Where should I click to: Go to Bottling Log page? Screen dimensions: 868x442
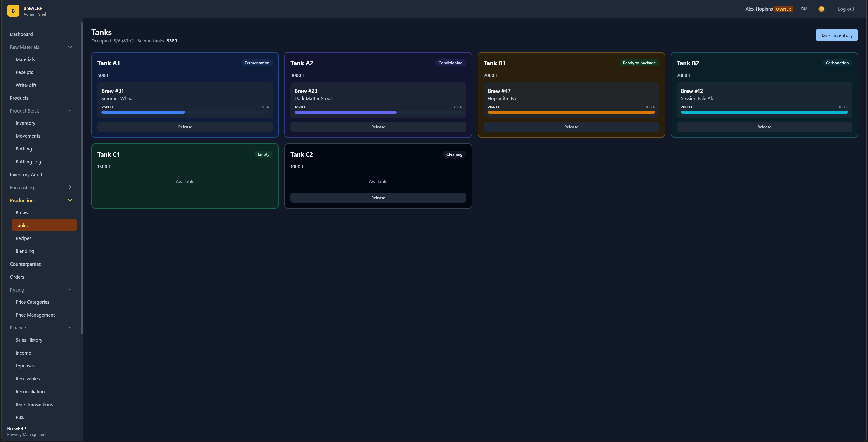tap(28, 162)
